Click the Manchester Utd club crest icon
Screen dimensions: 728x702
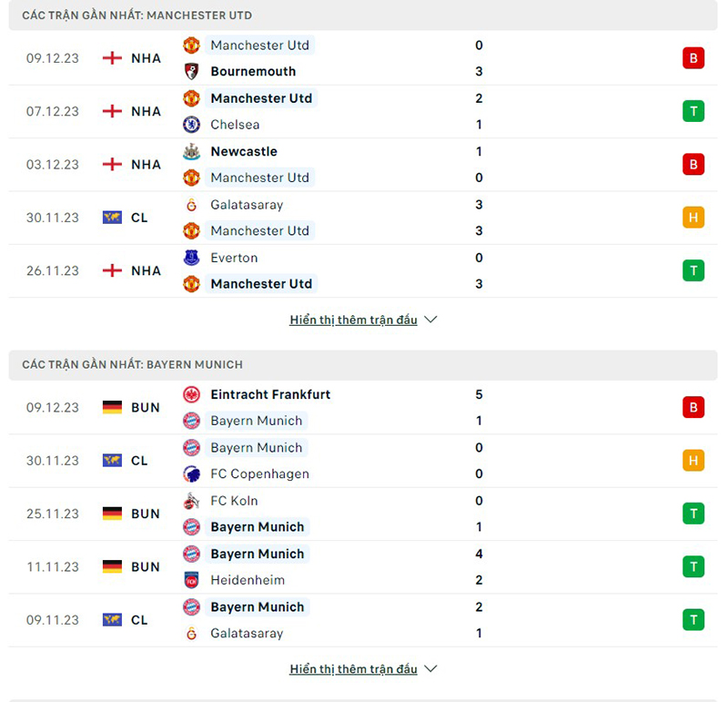(191, 46)
